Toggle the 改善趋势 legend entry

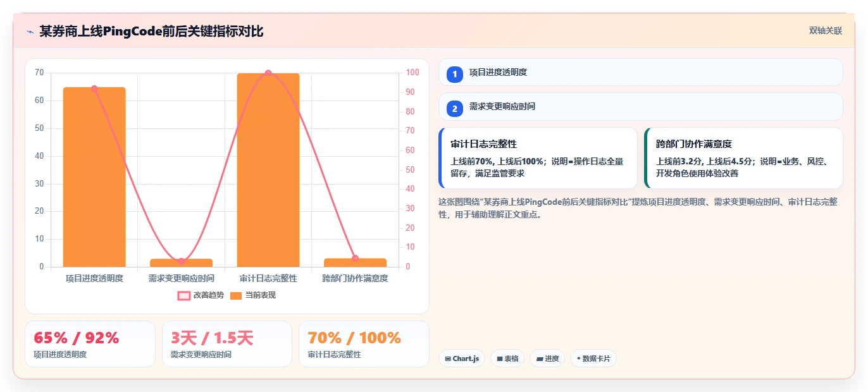[x=200, y=295]
